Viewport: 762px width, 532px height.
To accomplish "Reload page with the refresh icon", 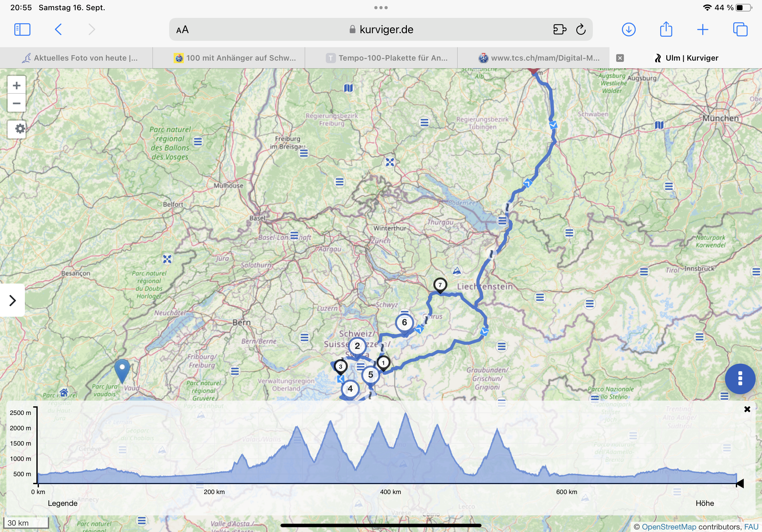I will (581, 30).
